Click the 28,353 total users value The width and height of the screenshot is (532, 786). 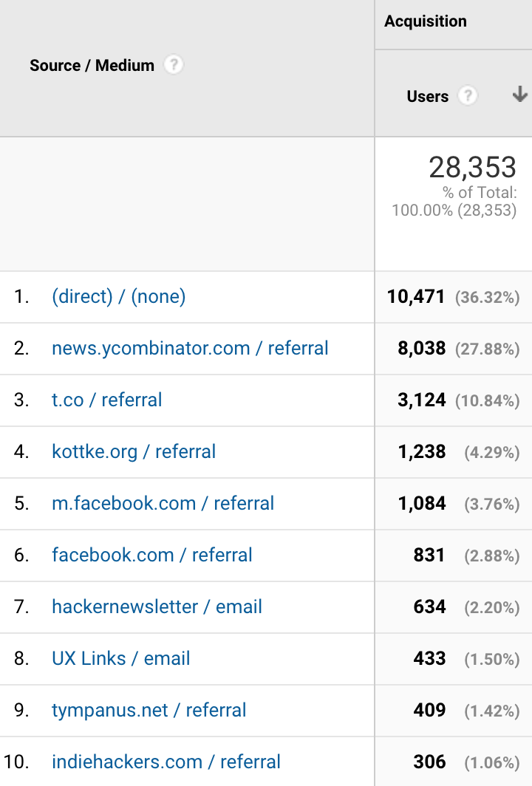click(x=472, y=167)
